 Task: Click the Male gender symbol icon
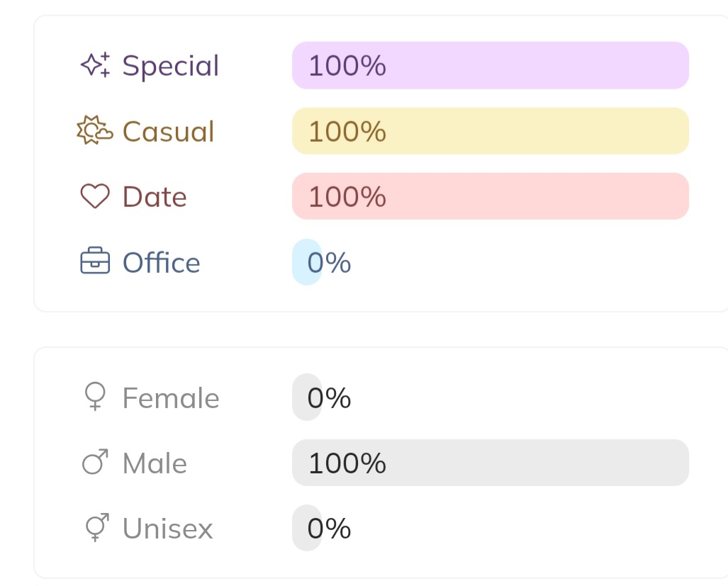coord(95,463)
